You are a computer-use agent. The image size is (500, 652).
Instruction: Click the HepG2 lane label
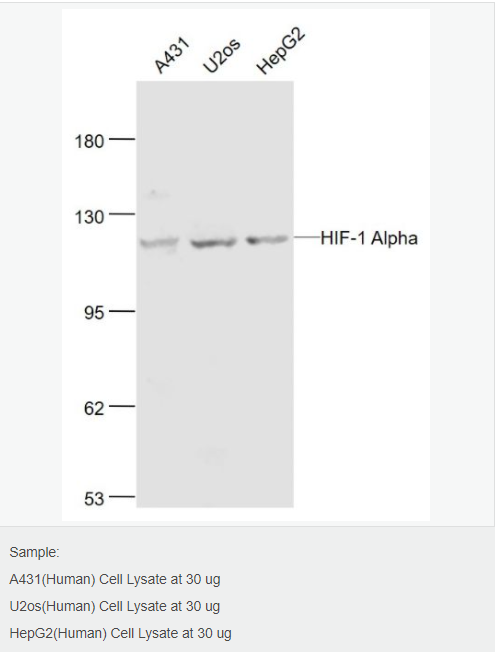pyautogui.click(x=281, y=50)
